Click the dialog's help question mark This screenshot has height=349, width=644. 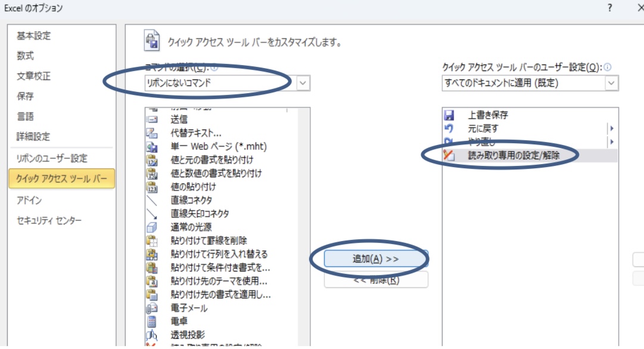(609, 8)
